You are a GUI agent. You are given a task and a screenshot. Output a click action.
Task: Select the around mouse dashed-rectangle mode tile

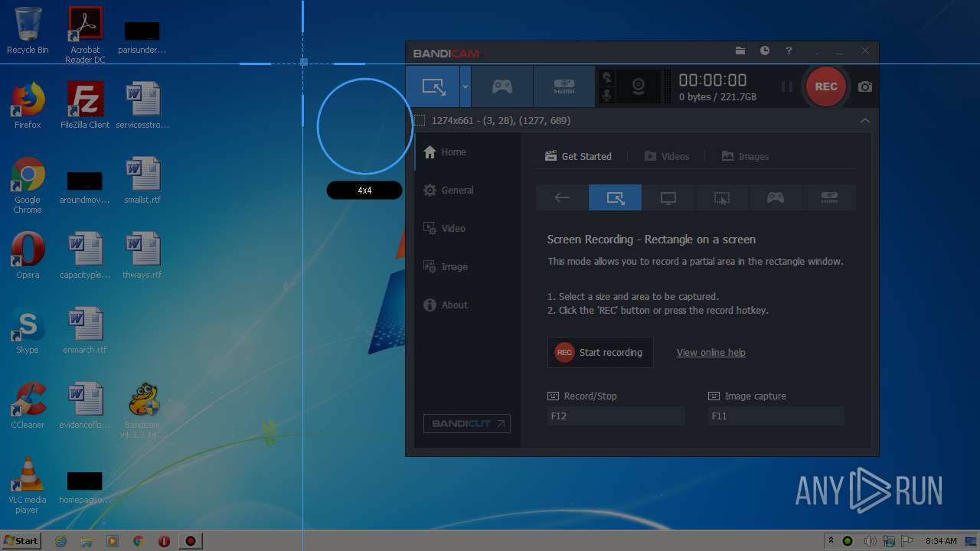click(722, 197)
